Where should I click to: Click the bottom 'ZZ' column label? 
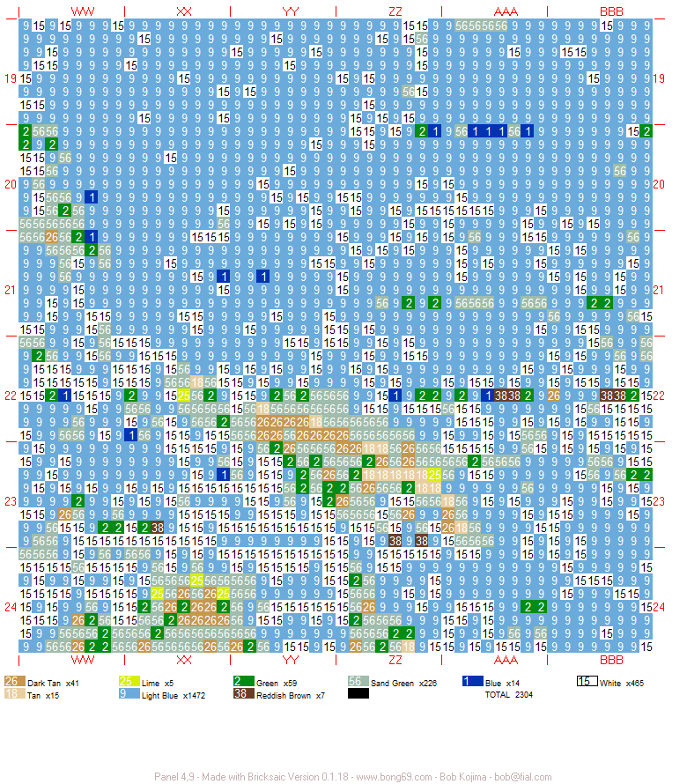395,660
